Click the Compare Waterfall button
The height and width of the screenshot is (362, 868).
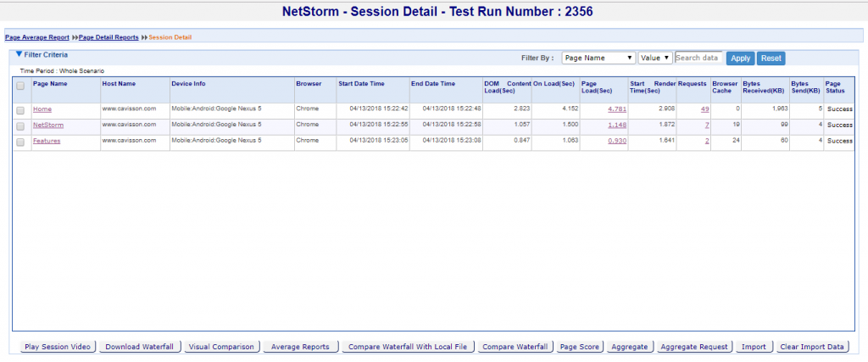515,347
